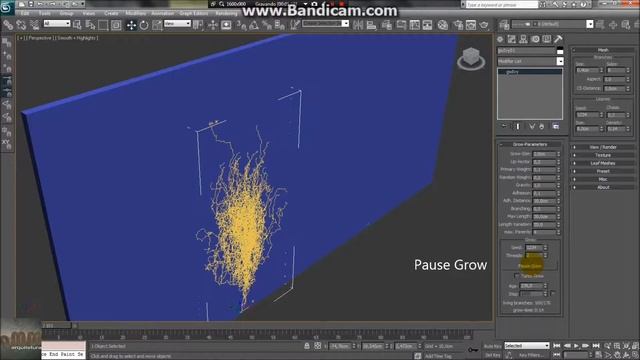Switch to the Display tab in command panel
Screen dimensions: 640x360
[x=547, y=39]
